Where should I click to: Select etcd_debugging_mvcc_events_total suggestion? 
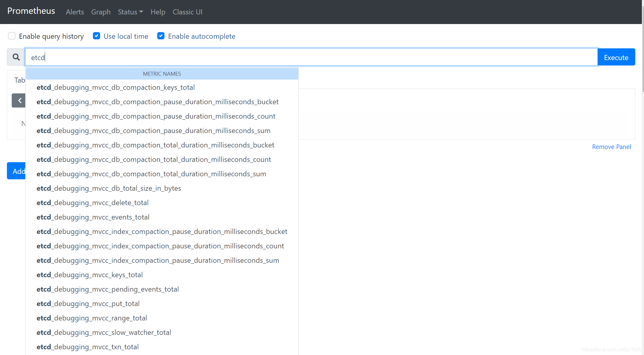coord(162,217)
